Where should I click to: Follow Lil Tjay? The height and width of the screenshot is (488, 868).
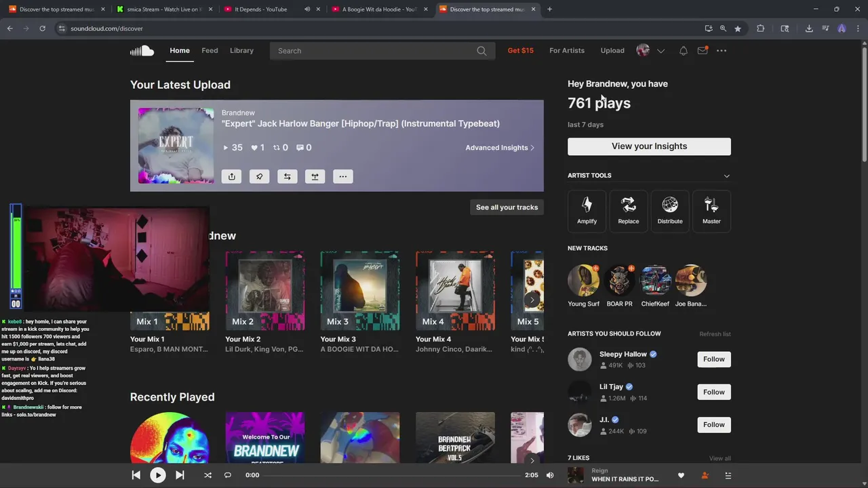tap(714, 392)
